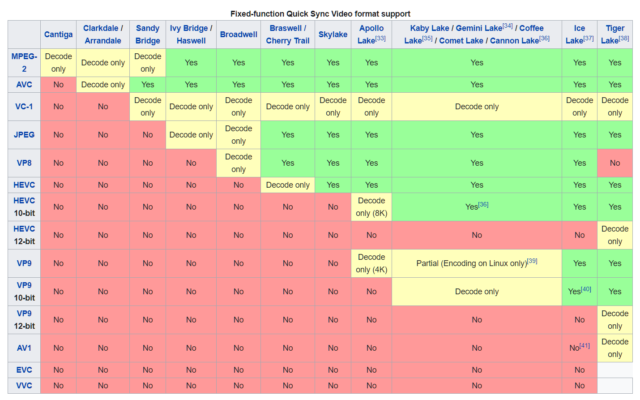
Task: Open the VP9 link in the 10-bit row
Action: tap(24, 285)
